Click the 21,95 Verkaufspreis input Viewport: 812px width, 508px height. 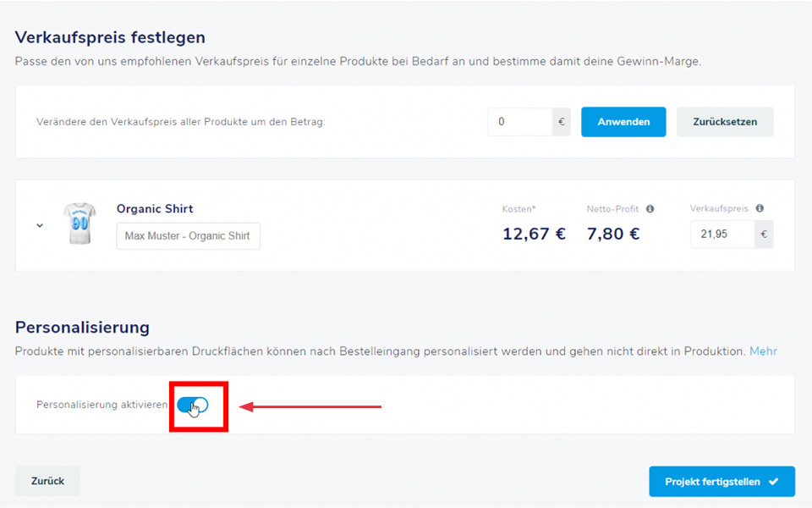pos(721,235)
